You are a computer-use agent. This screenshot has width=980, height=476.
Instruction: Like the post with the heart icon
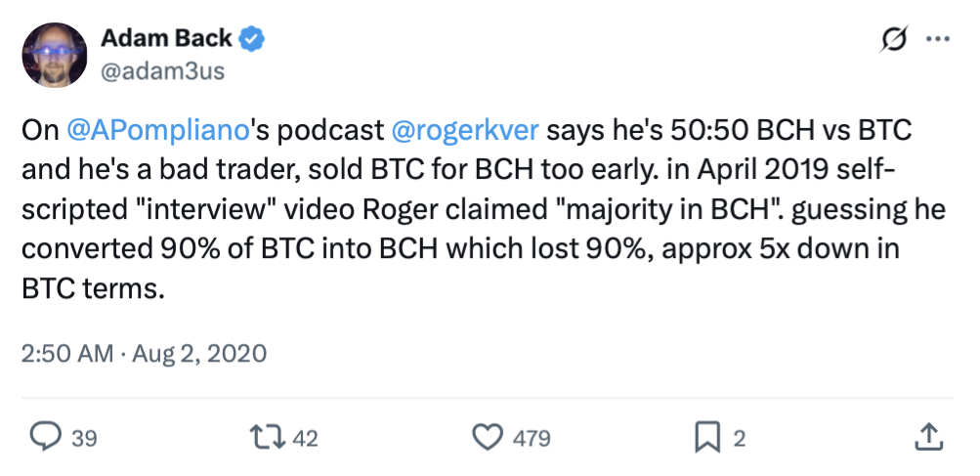tap(490, 437)
